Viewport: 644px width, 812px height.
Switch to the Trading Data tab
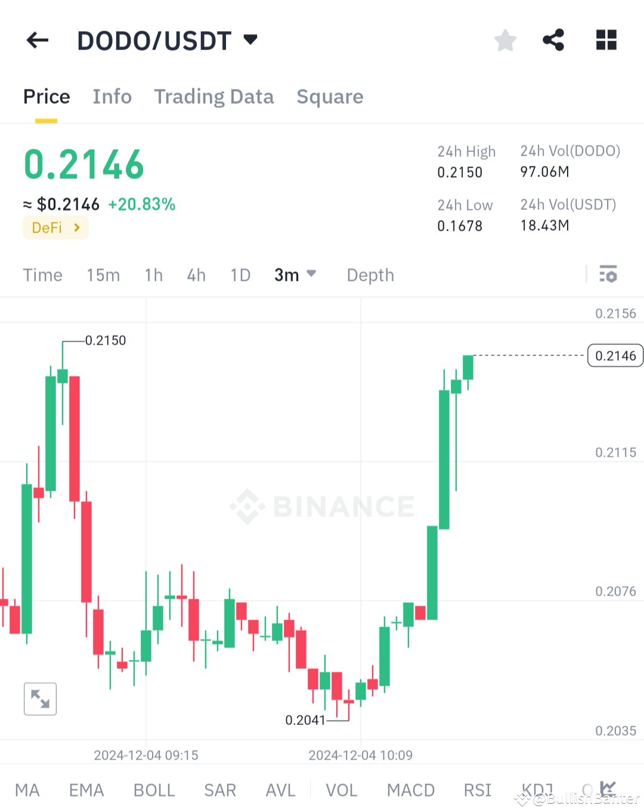point(214,97)
